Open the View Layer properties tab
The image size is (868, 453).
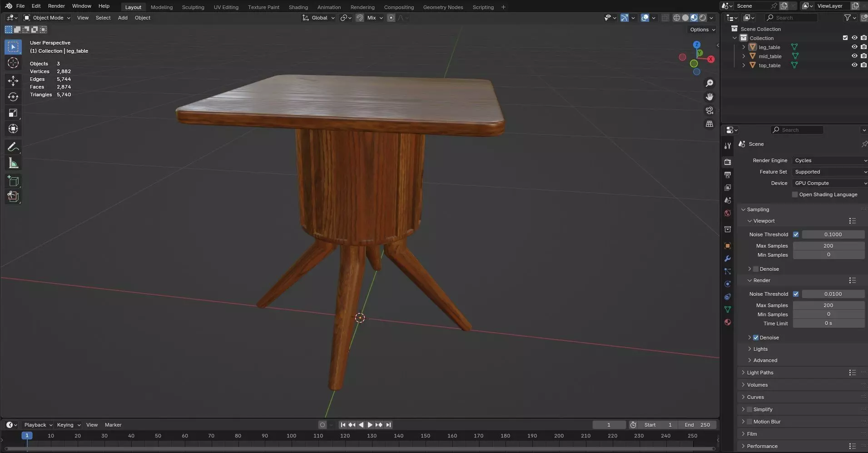pyautogui.click(x=728, y=188)
